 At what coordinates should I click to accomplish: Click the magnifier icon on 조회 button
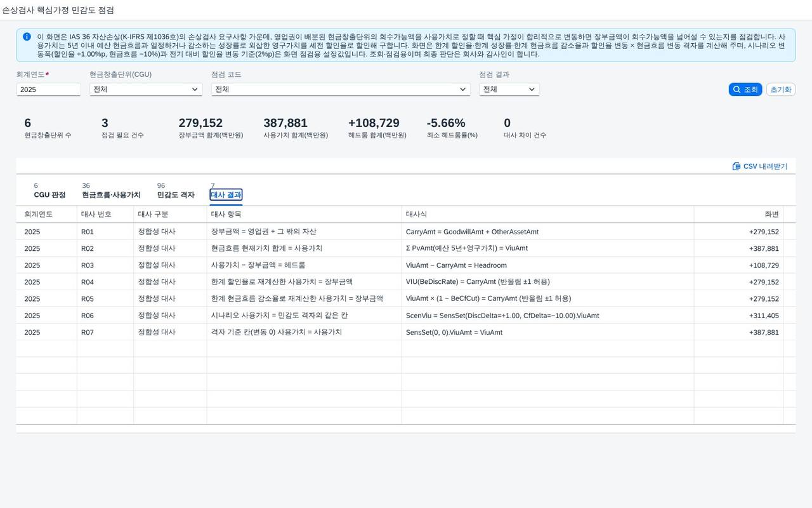tap(737, 90)
